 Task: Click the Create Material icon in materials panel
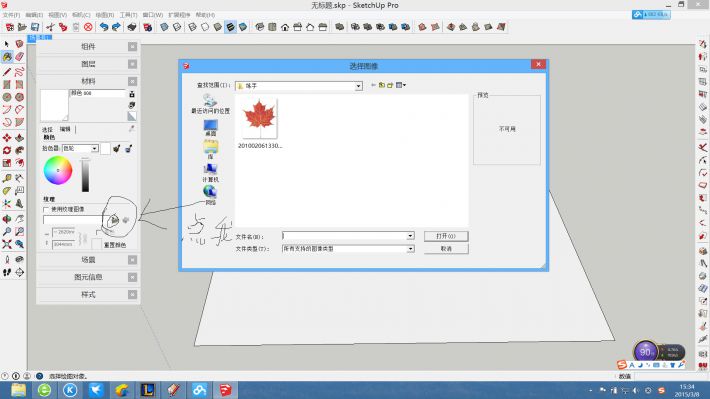tap(132, 105)
